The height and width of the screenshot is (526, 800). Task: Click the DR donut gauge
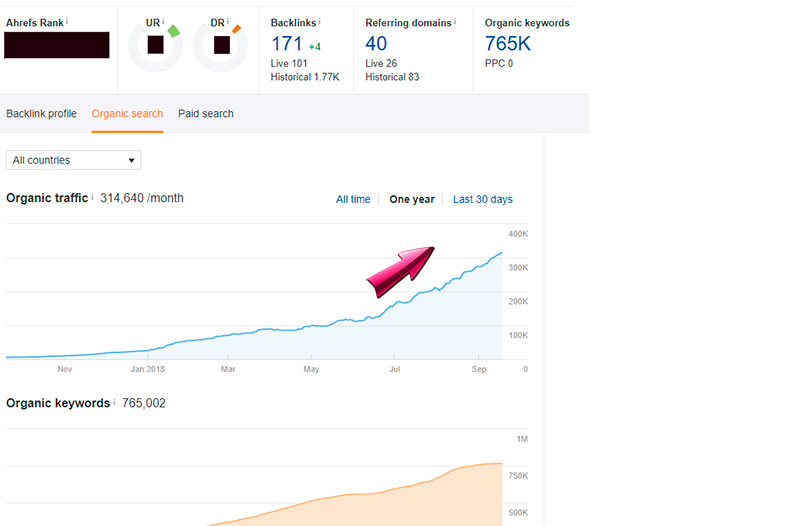click(221, 45)
